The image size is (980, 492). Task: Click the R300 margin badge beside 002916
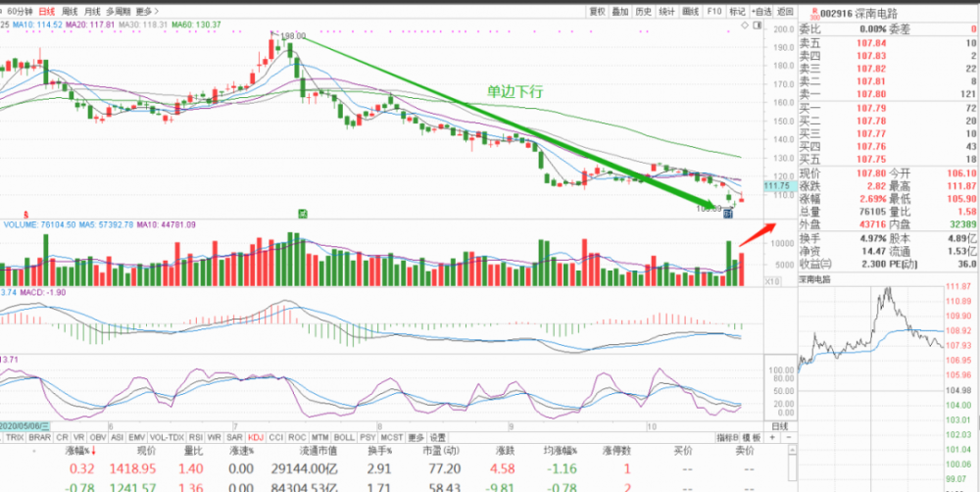click(x=813, y=12)
